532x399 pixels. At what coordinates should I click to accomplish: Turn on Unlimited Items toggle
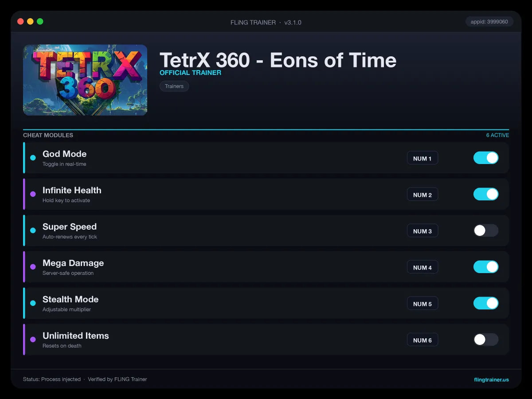point(486,340)
